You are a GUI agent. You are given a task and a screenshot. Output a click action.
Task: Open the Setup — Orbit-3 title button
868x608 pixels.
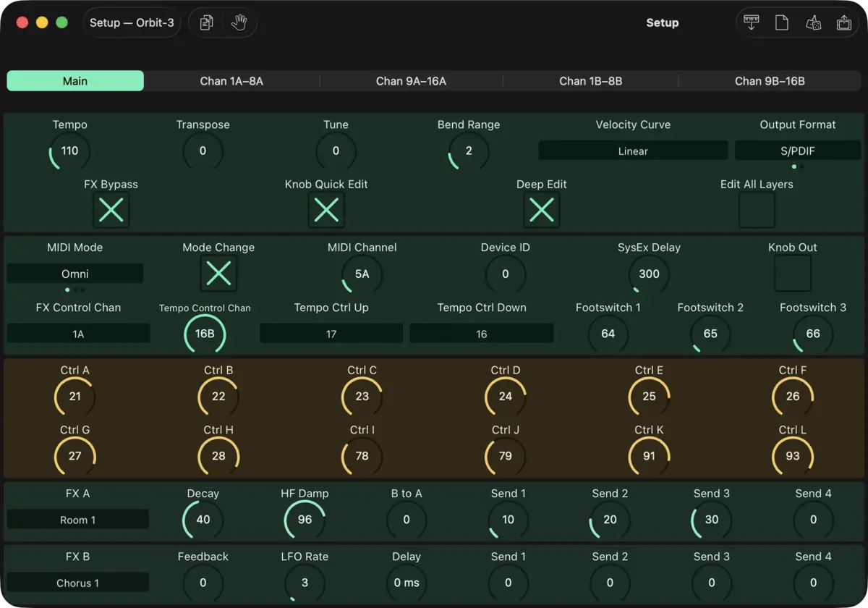pos(132,23)
